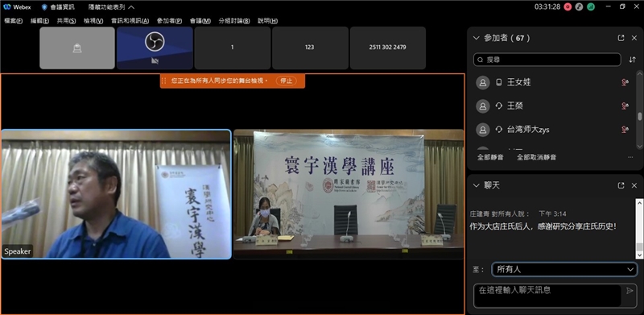Collapse the 聊天 panel chevron

(476, 185)
